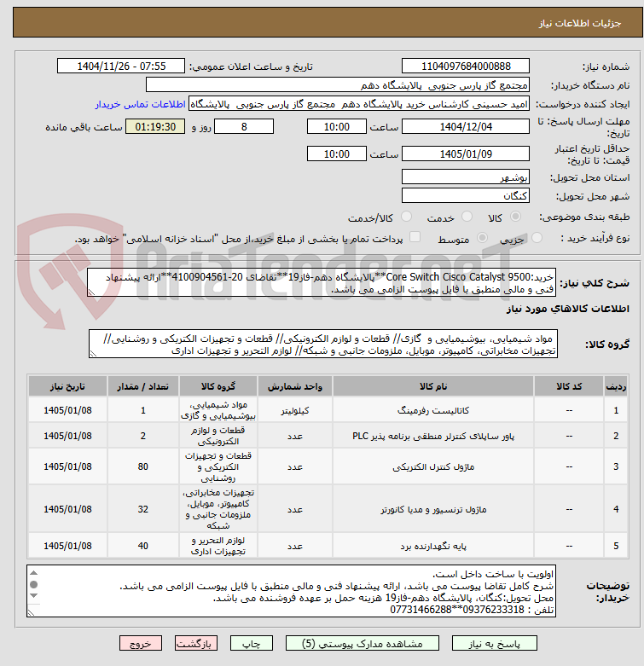Click the remaining time 01:19:30 field
Image resolution: width=644 pixels, height=666 pixels.
pyautogui.click(x=155, y=126)
